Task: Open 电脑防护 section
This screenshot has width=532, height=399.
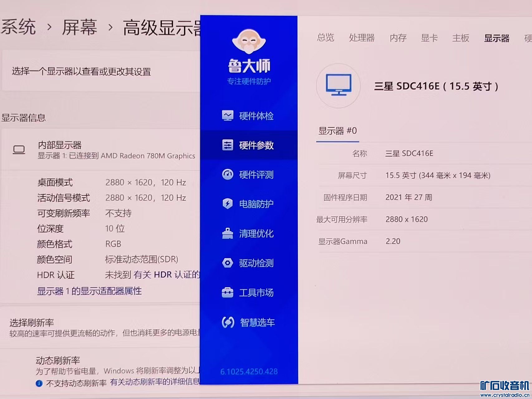Action: [249, 204]
